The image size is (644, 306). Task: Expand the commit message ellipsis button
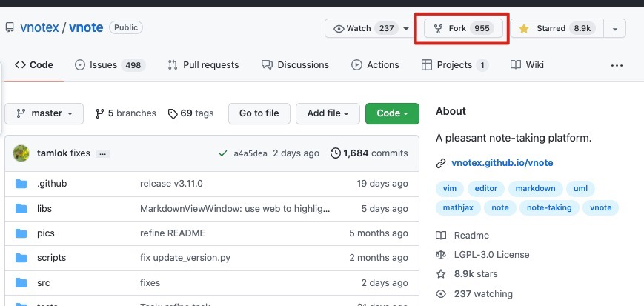coord(103,153)
